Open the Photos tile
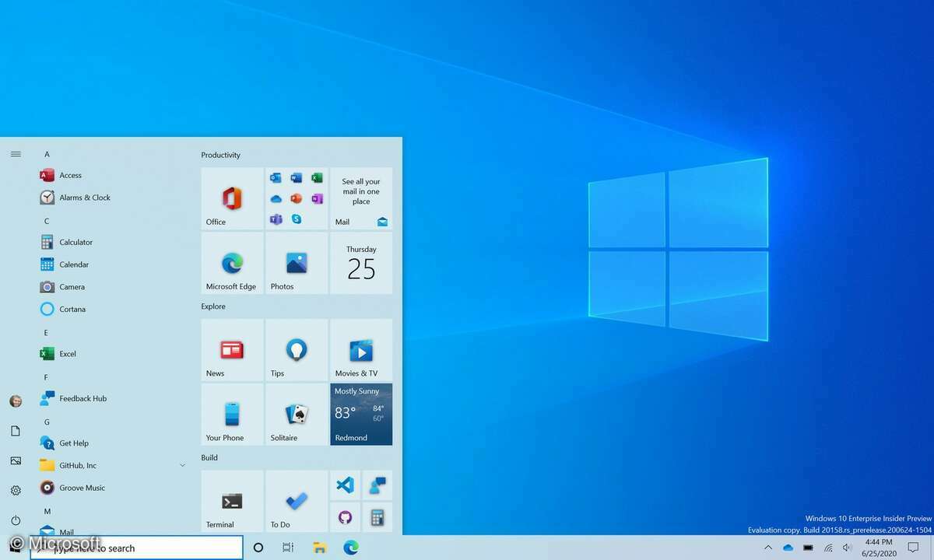Viewport: 934px width, 560px height. click(297, 263)
